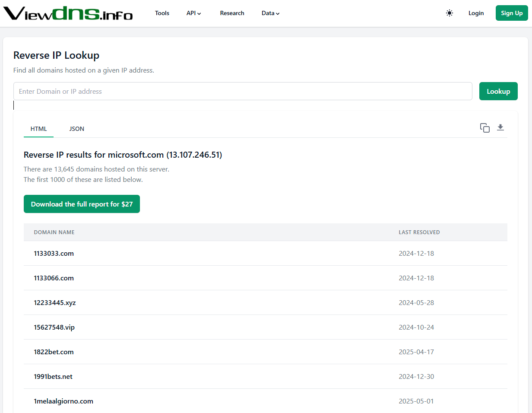
Task: Click the Sign Up button
Action: coord(511,13)
